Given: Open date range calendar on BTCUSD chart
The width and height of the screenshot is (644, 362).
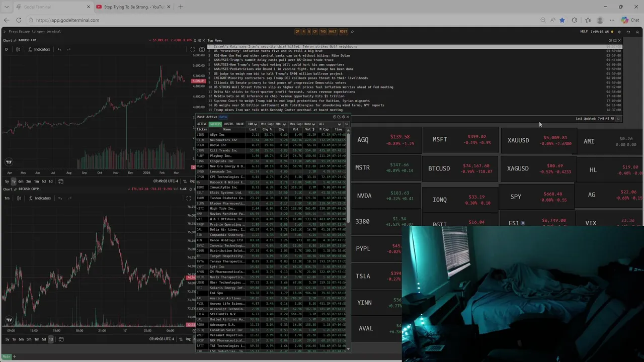Looking at the screenshot, I should tap(61, 339).
